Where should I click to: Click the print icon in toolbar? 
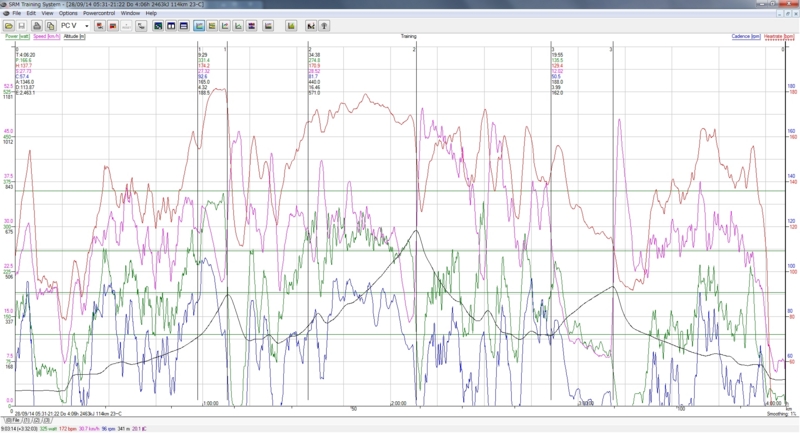(37, 26)
